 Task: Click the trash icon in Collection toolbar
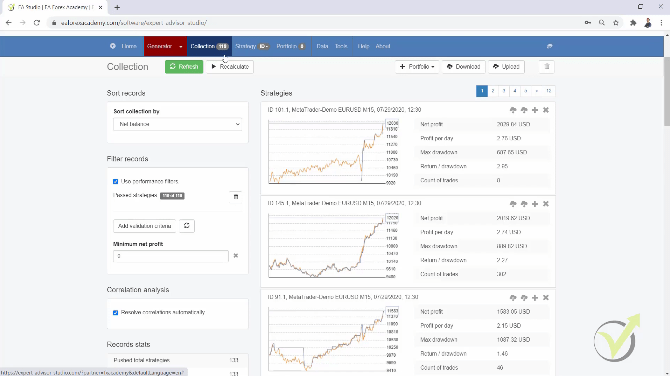point(547,67)
